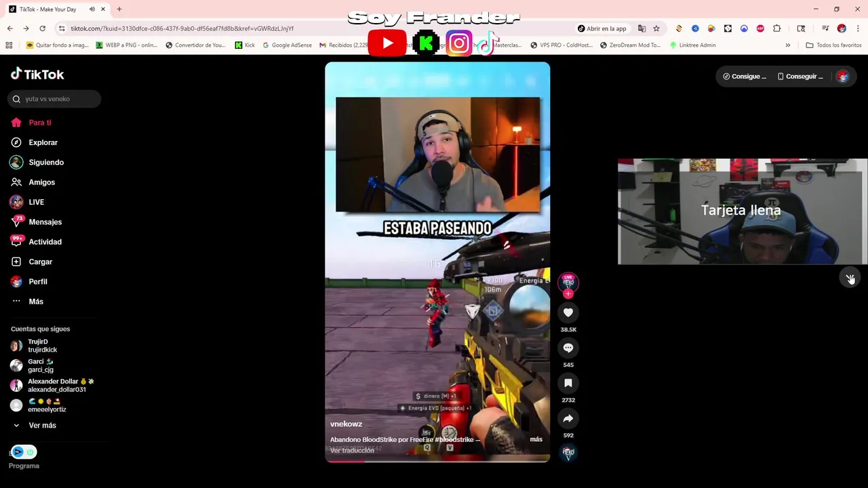
Task: Open the Cargar upload page
Action: (x=31, y=262)
